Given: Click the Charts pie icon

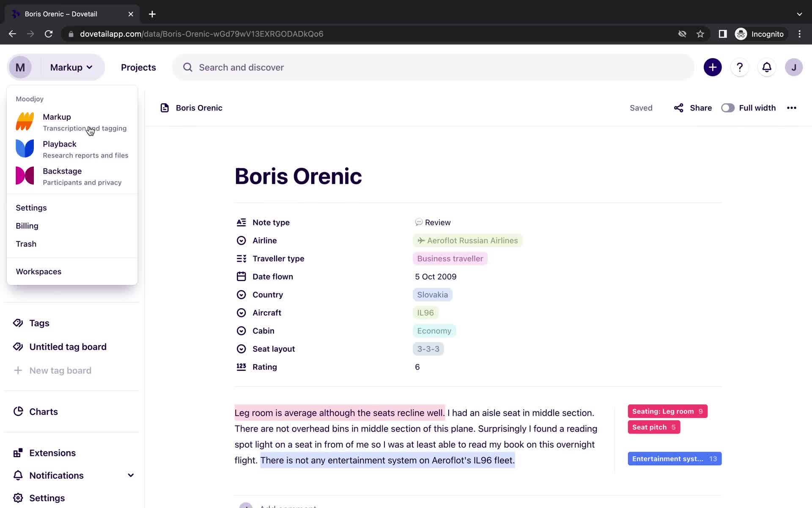Looking at the screenshot, I should tap(18, 411).
